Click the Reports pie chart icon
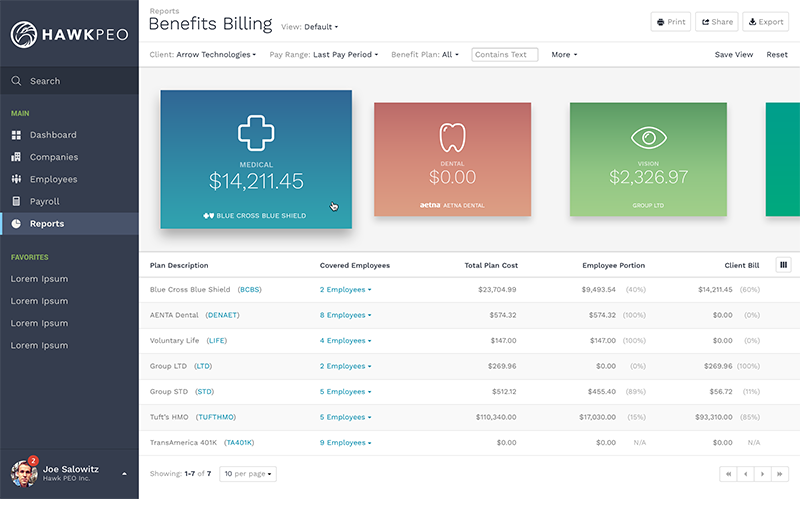Screen dimensions: 800x519 [16, 224]
